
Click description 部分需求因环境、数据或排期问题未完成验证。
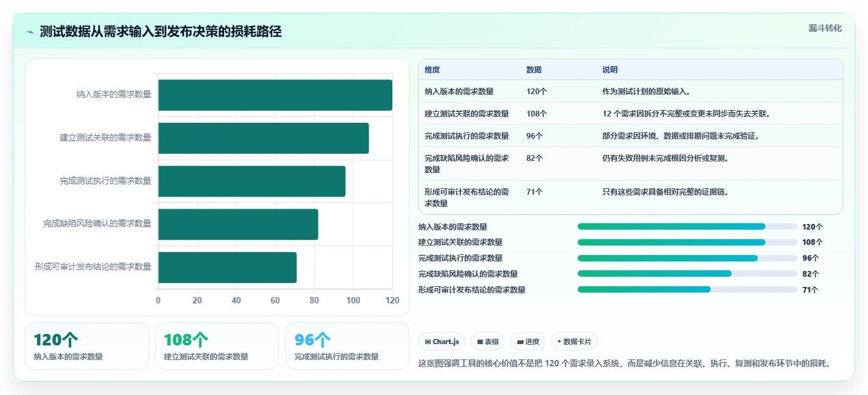point(681,136)
